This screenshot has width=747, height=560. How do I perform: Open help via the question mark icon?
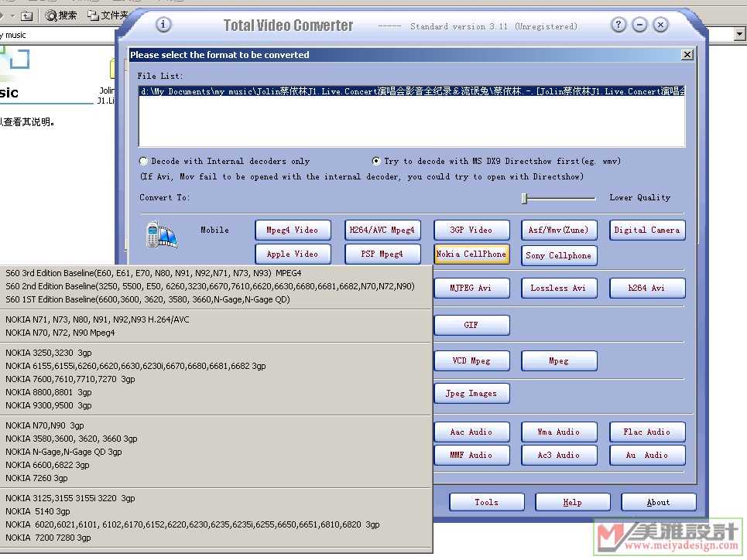[619, 25]
